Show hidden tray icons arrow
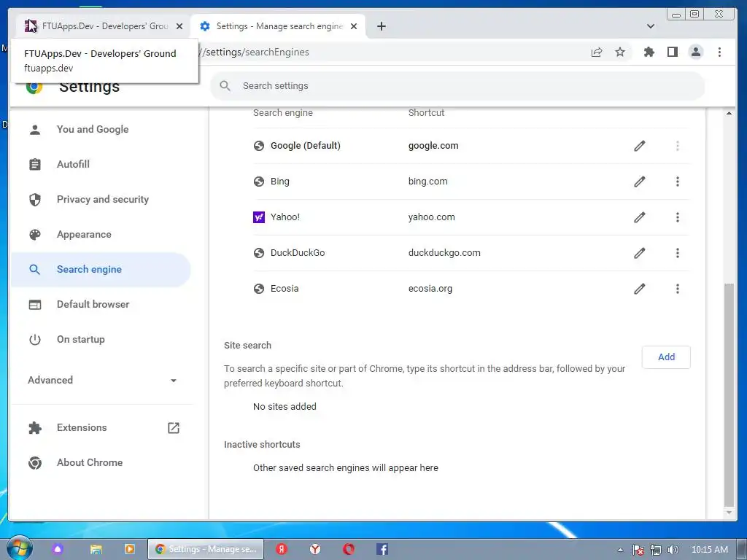 click(x=620, y=550)
